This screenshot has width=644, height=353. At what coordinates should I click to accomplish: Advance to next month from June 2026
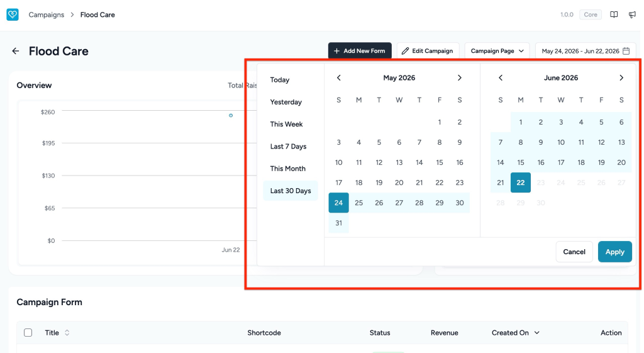coord(621,77)
